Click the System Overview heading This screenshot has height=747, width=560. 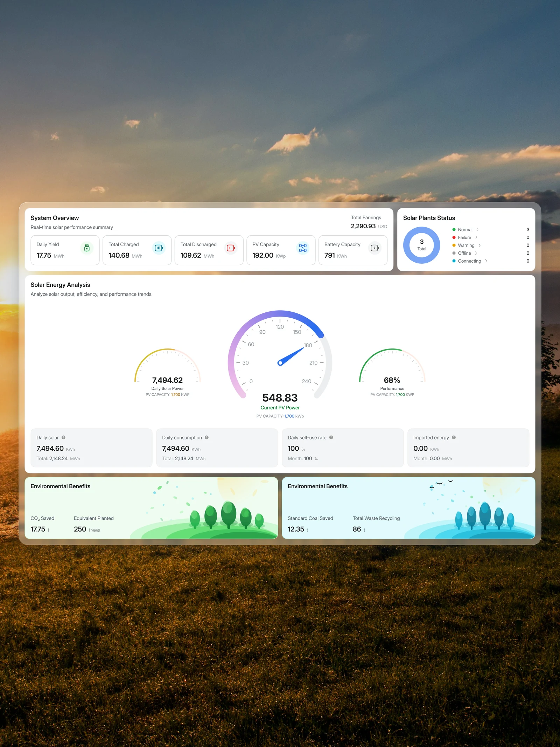point(55,218)
